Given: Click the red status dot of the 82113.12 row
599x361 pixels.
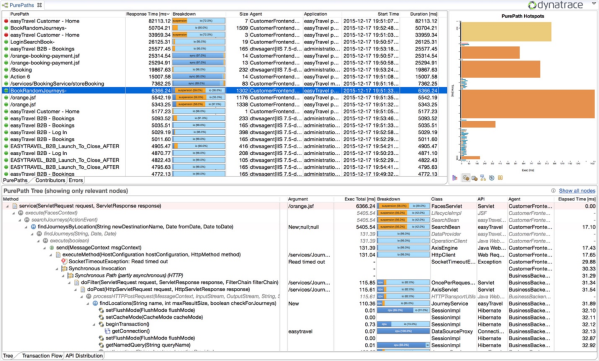Looking at the screenshot, I should click(x=6, y=21).
